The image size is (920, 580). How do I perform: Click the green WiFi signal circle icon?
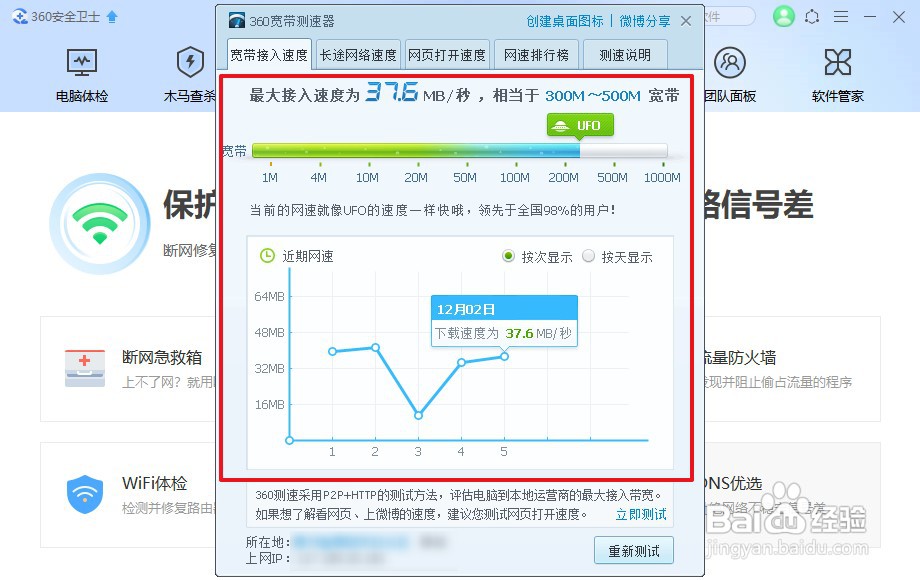click(x=100, y=223)
